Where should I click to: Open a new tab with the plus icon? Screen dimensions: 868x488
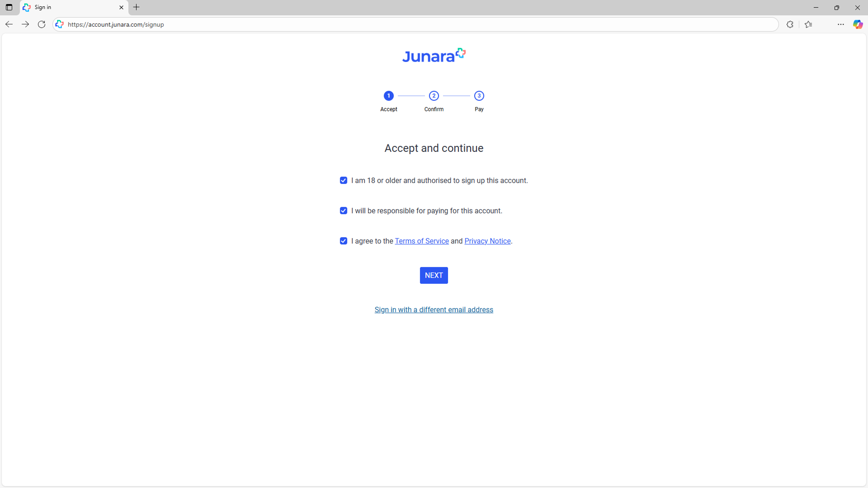click(x=136, y=7)
